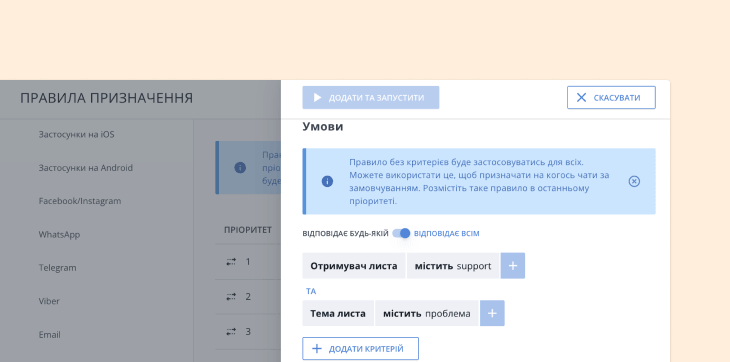Dismiss the blue info notice
Screen dimensions: 730x362
click(634, 181)
